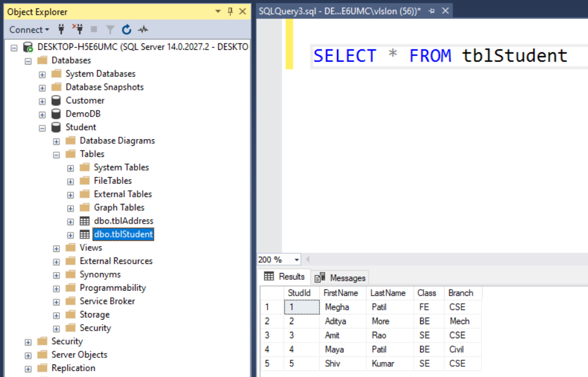This screenshot has width=588, height=377.
Task: Click the dbo.tblStudent table icon
Action: [86, 234]
